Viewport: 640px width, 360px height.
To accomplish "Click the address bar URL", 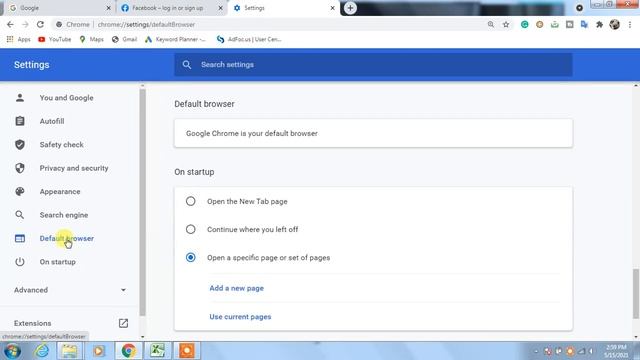I will [x=146, y=24].
